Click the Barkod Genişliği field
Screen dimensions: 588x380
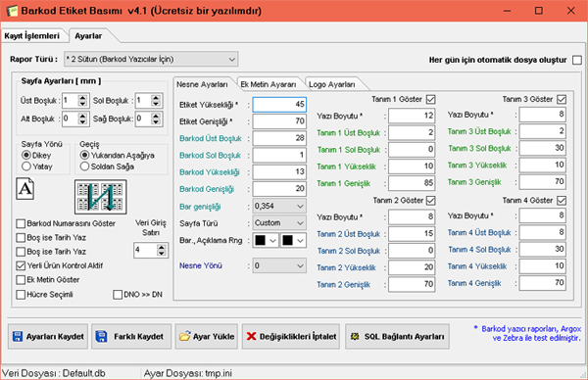pyautogui.click(x=279, y=188)
